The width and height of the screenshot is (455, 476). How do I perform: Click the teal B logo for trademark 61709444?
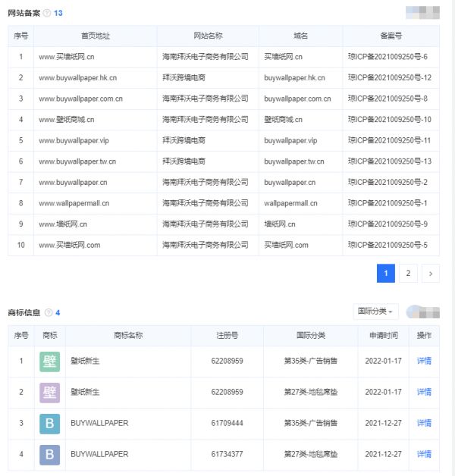click(x=49, y=423)
